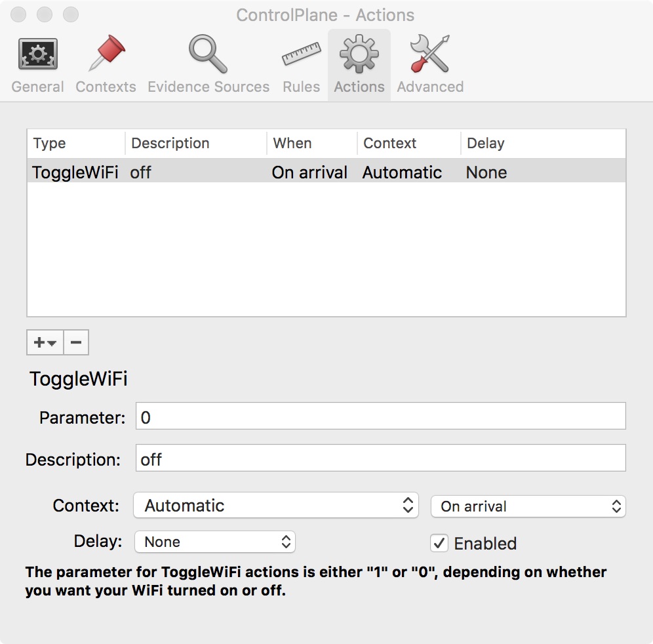Click the Description input field
Viewport: 653px width, 644px height.
381,458
